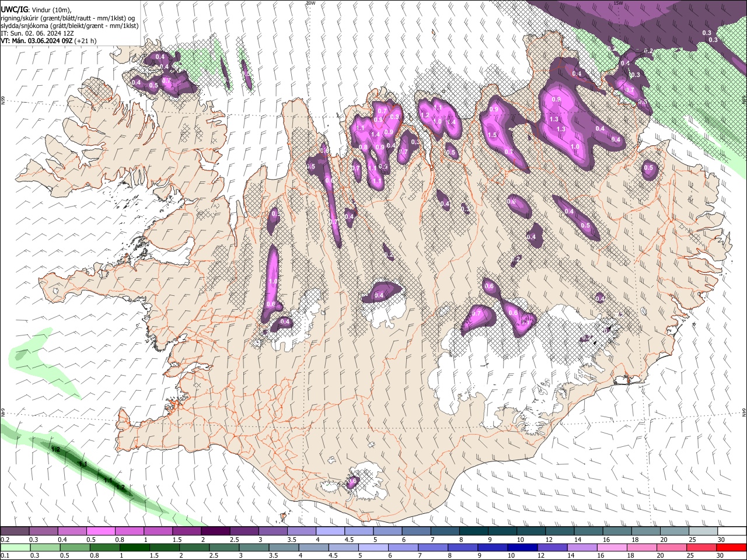Viewport: 747px width, 560px height.
Task: Click the palest green swatch starting the rain legend
Action: (15, 547)
